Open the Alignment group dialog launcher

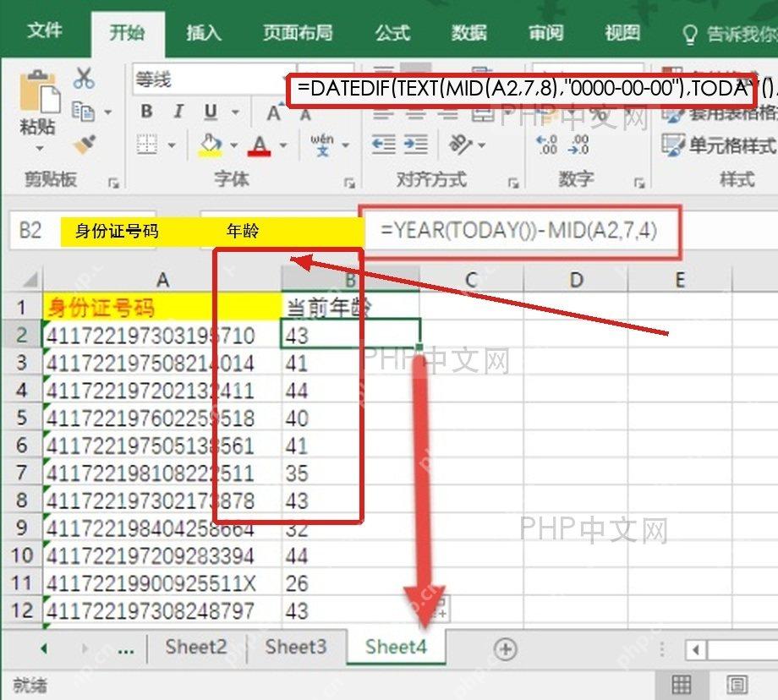tap(513, 183)
